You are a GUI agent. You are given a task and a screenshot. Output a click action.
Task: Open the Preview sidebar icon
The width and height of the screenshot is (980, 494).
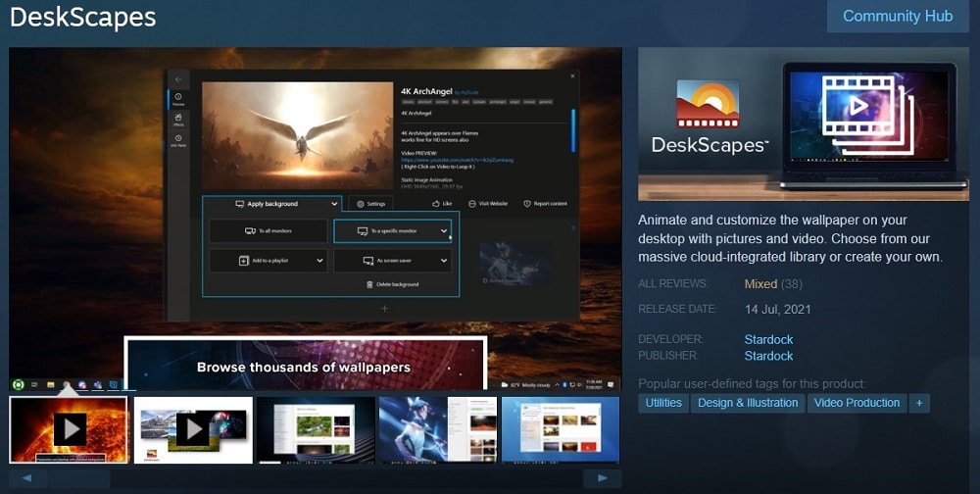(x=178, y=99)
